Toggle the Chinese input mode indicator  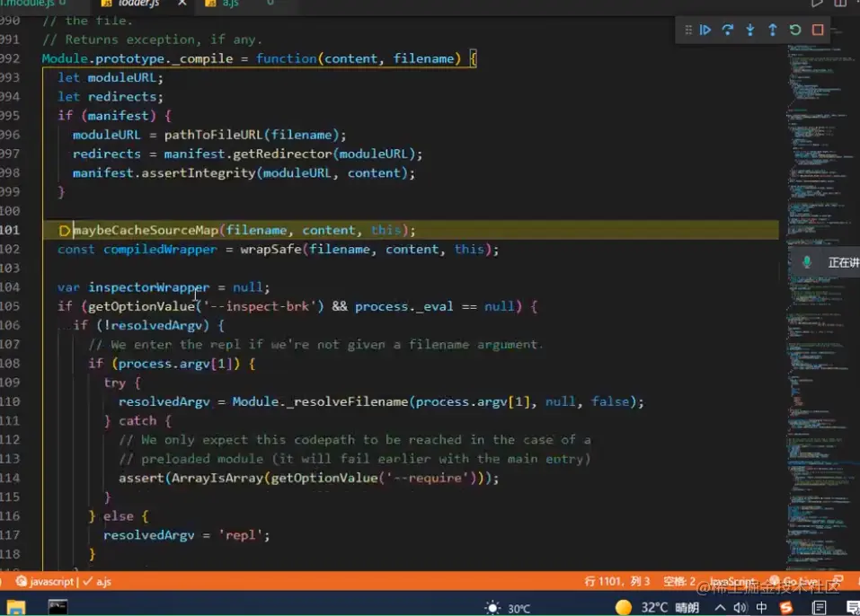click(761, 607)
